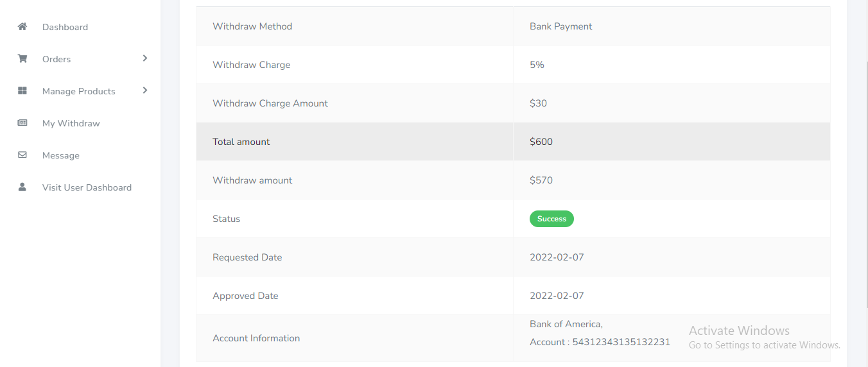Image resolution: width=868 pixels, height=367 pixels.
Task: Click the Dashboard home icon
Action: [x=22, y=27]
